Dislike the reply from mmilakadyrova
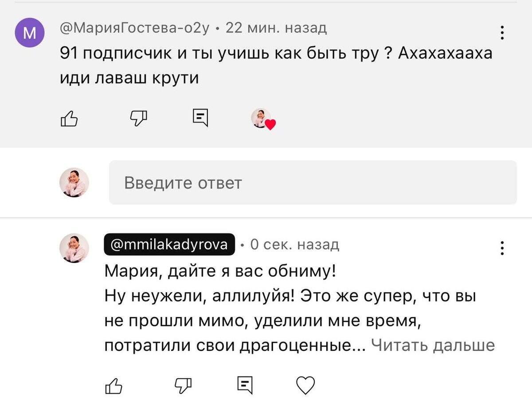The height and width of the screenshot is (412, 532). 182,386
